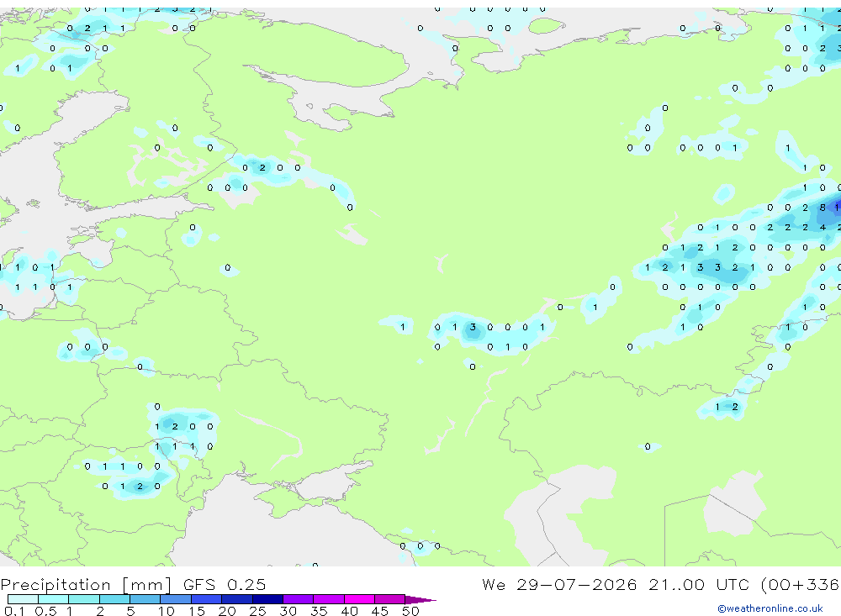Click the 25–30 mm navy legend swatch
The height and width of the screenshot is (616, 841).
coord(267,599)
